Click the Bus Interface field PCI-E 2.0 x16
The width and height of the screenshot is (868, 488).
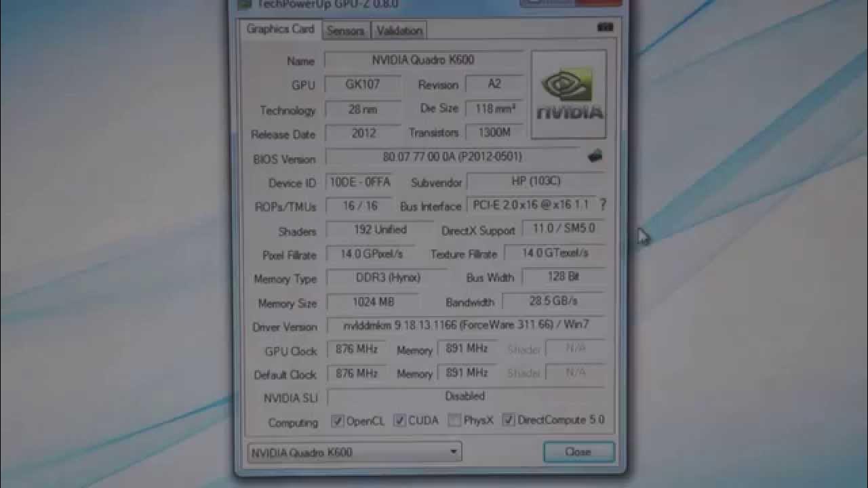point(532,204)
